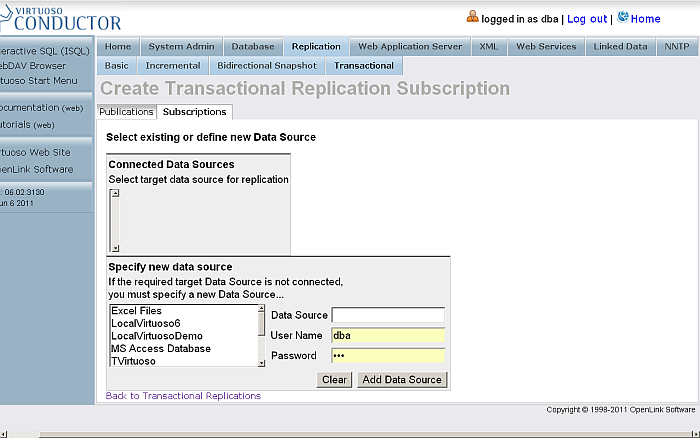Click the Clear button

(x=334, y=380)
